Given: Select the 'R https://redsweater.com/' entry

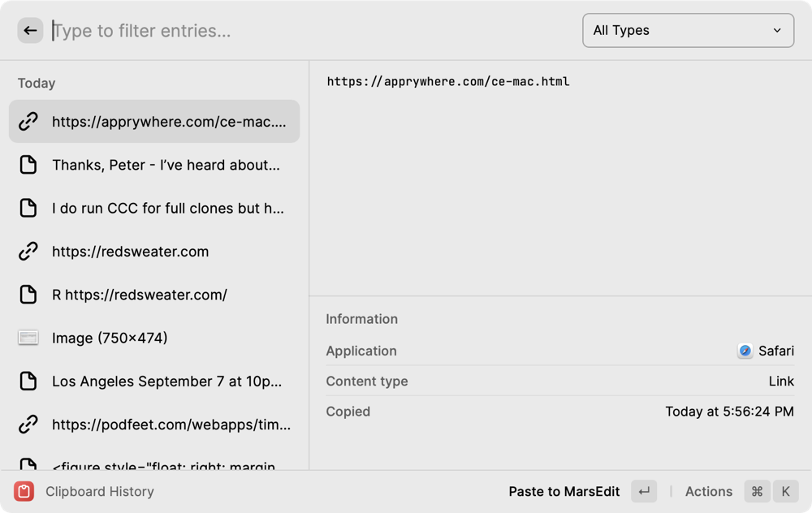Looking at the screenshot, I should pos(140,295).
